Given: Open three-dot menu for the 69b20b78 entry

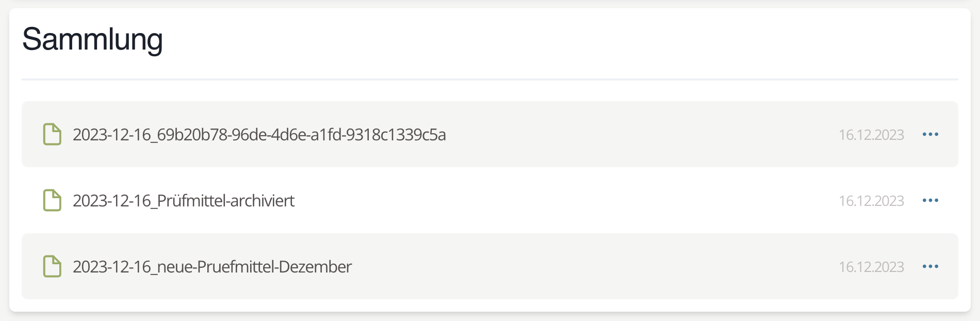Looking at the screenshot, I should (930, 134).
